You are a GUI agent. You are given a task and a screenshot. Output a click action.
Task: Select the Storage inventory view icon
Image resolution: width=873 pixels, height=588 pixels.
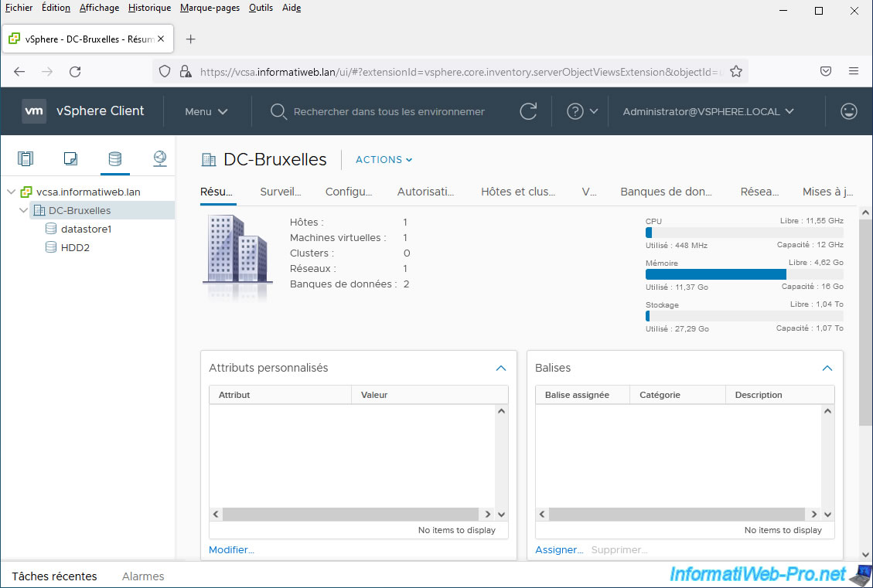[x=114, y=159]
